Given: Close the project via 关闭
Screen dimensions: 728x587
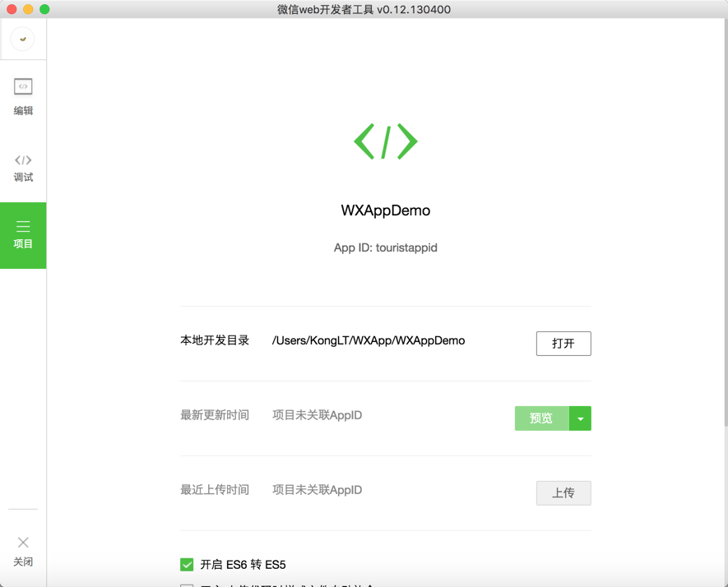Looking at the screenshot, I should click(23, 552).
